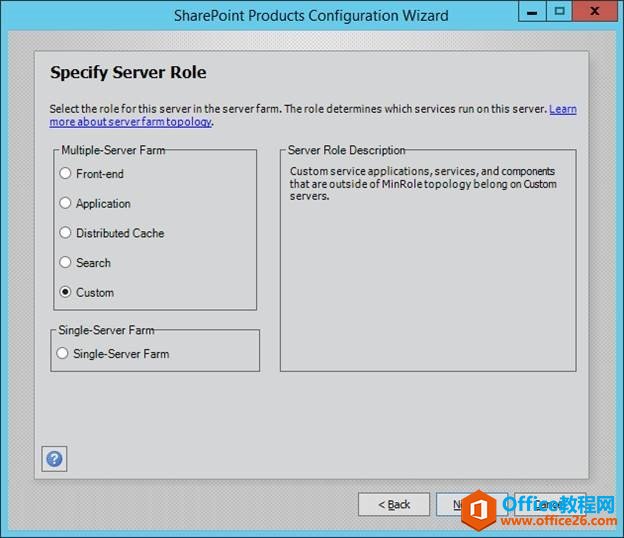Cancel the configuration wizard
Screen dimensions: 624x538
(549, 504)
